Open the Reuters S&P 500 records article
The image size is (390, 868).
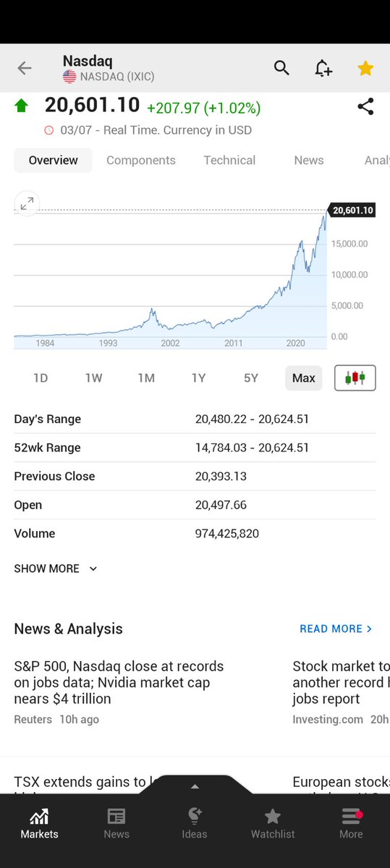(x=119, y=692)
